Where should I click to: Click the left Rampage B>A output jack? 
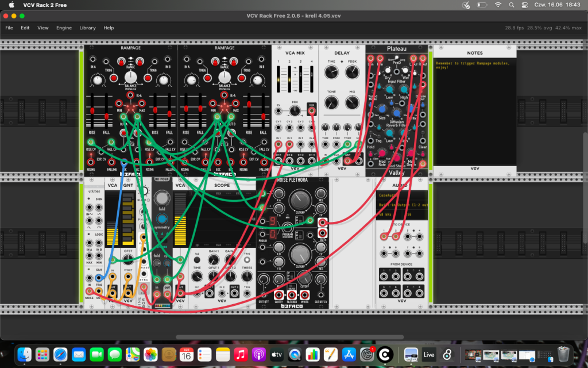pos(130,95)
